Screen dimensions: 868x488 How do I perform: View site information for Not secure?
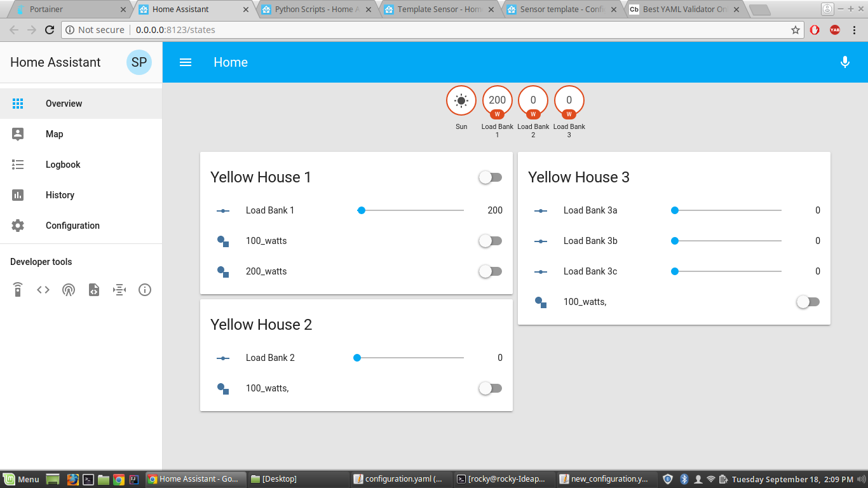tap(96, 30)
